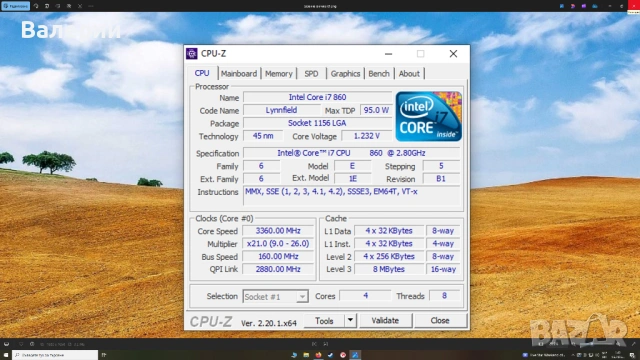Click the Validate button

[385, 321]
